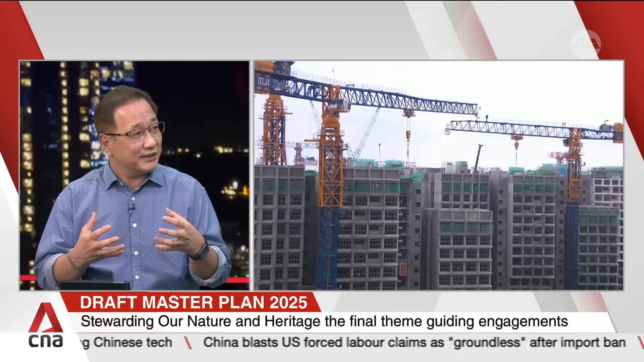Image resolution: width=644 pixels, height=362 pixels.
Task: Click the hook hanging from the blue crane
Action: click(408, 134)
